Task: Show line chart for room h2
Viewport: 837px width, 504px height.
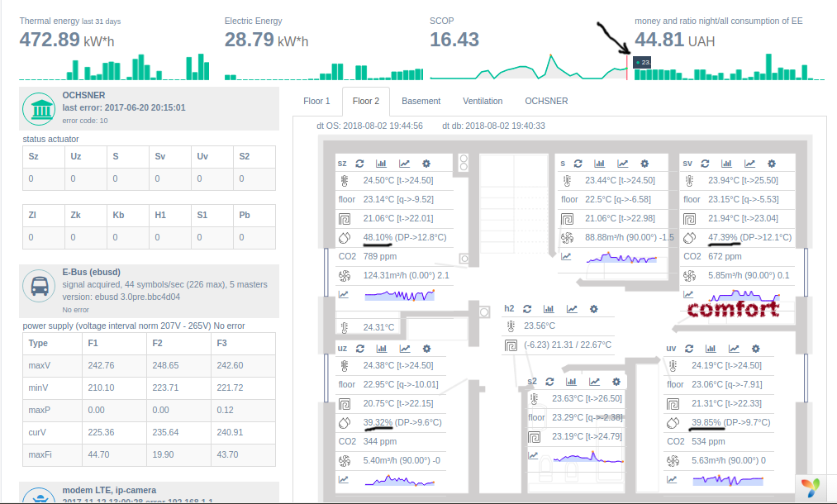Action: (572, 309)
